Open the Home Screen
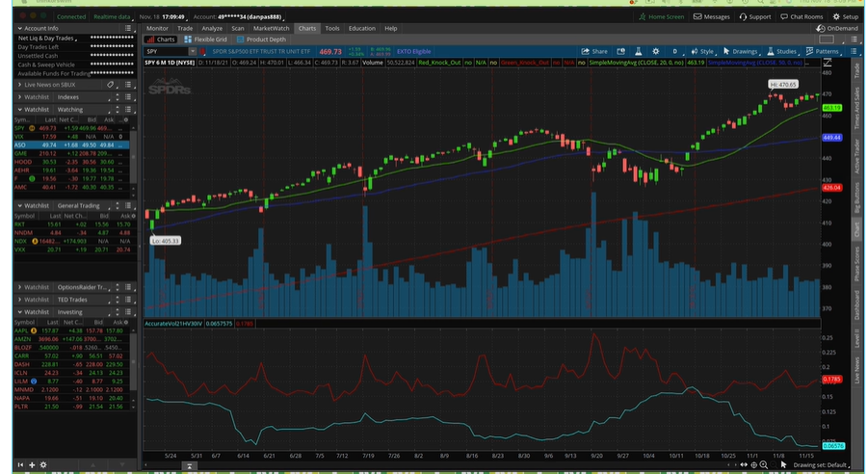The width and height of the screenshot is (868, 474). coord(662,16)
